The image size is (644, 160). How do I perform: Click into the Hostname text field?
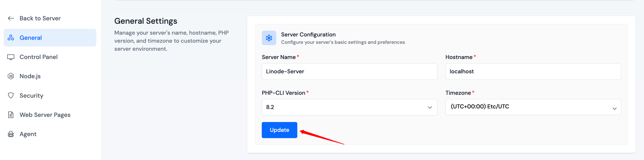click(533, 72)
